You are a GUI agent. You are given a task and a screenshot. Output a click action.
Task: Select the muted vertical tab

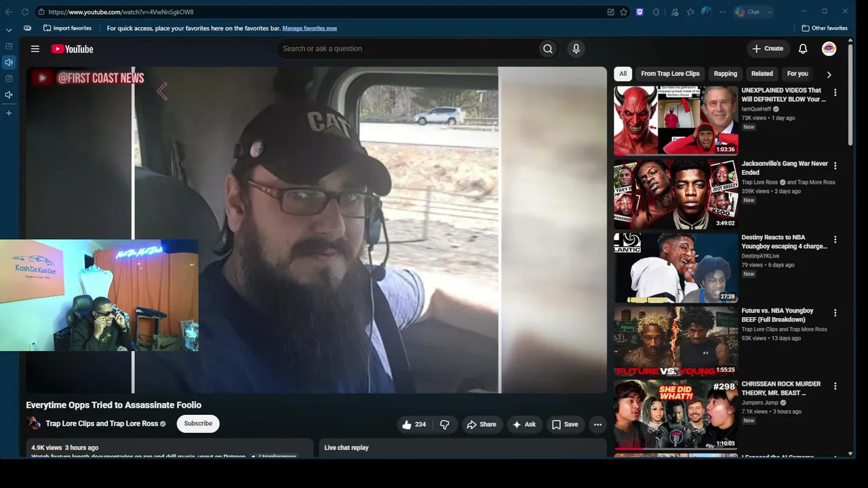pyautogui.click(x=9, y=95)
